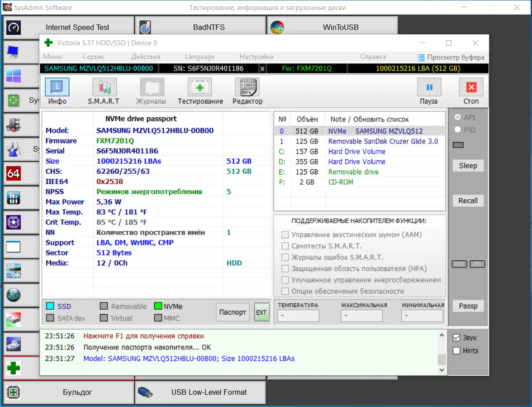The width and height of the screenshot is (532, 407).
Task: Toggle Улучшенное управление энергосбережением checkbox
Action: (x=285, y=280)
